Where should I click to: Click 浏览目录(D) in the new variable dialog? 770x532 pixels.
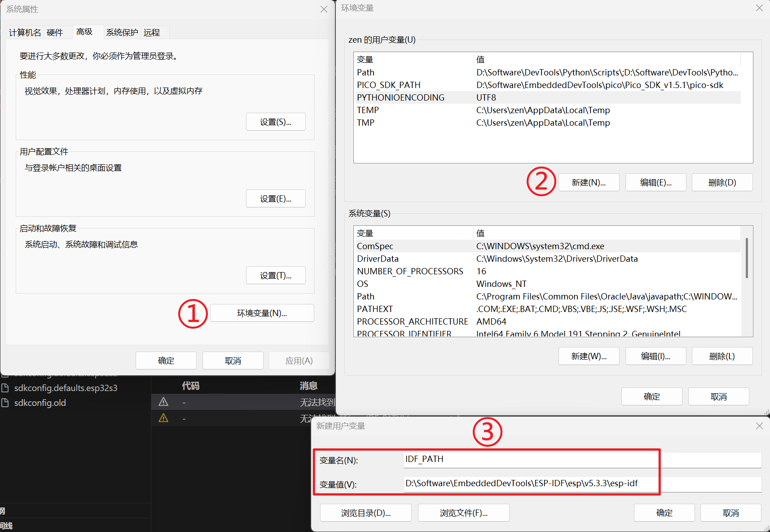point(365,512)
